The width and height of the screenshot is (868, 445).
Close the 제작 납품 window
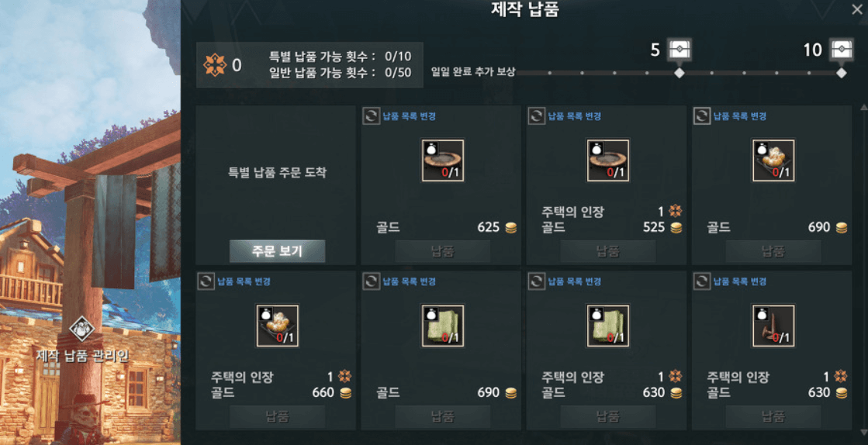(x=857, y=9)
